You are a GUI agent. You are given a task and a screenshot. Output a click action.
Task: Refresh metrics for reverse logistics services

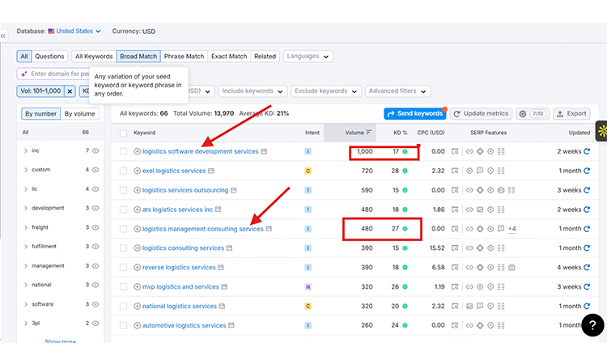click(x=587, y=267)
